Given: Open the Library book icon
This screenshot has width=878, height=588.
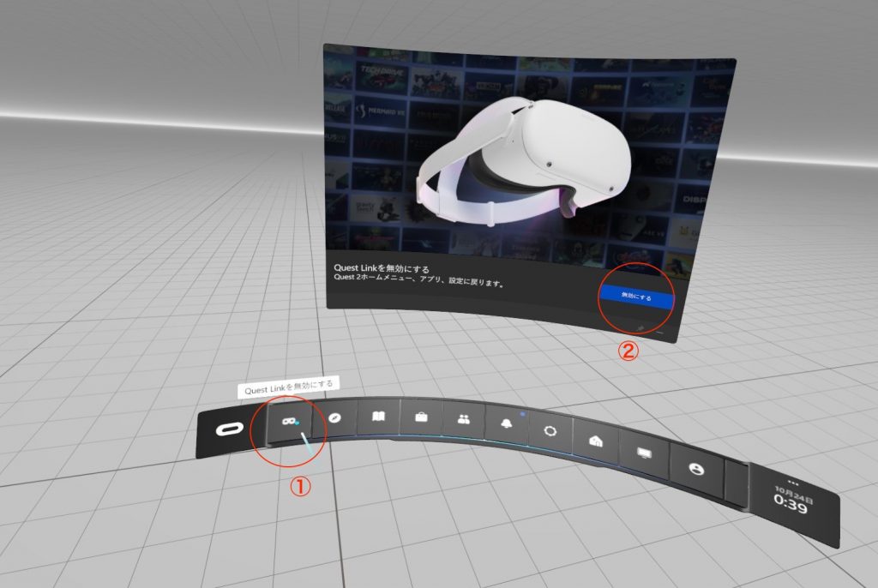Looking at the screenshot, I should coord(377,417).
